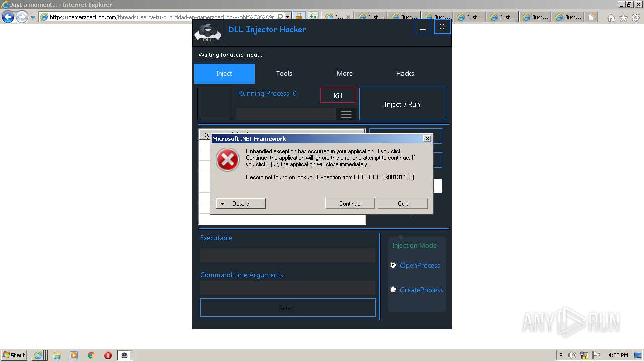Go forward with Internet Explorer's forward arrow

[22, 17]
